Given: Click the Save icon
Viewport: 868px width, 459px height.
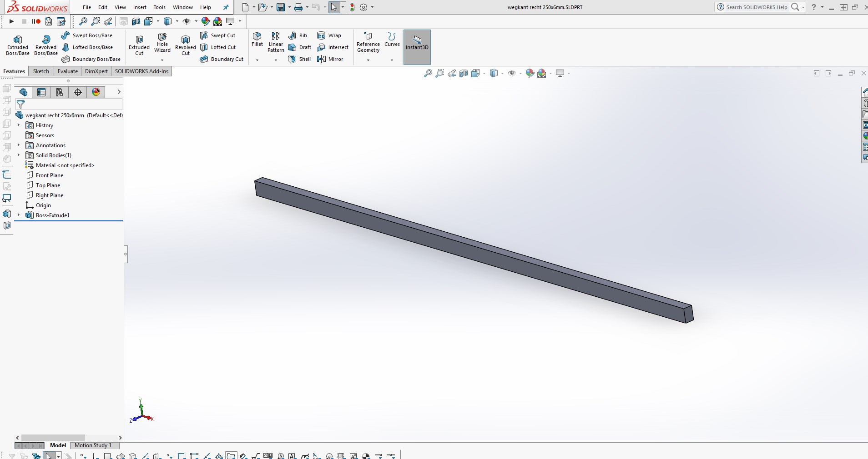Looking at the screenshot, I should [281, 7].
